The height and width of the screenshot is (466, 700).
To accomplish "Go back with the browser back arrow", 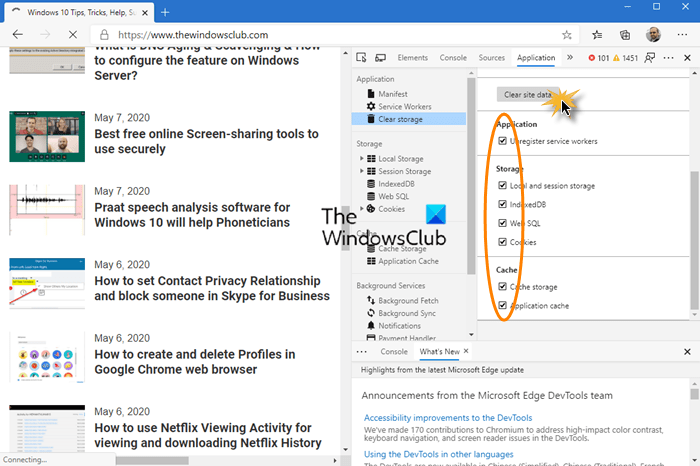I will click(x=17, y=34).
